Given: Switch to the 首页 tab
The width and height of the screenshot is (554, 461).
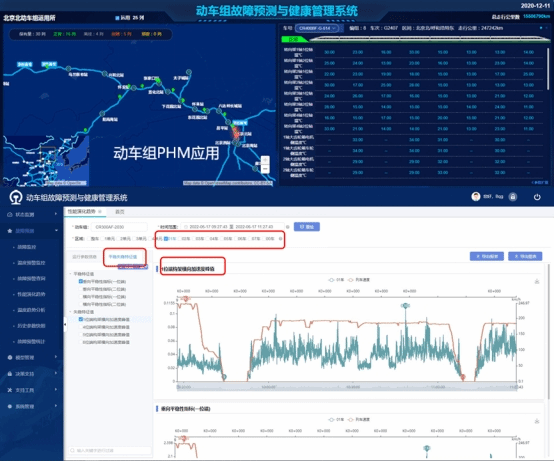Looking at the screenshot, I should [120, 212].
